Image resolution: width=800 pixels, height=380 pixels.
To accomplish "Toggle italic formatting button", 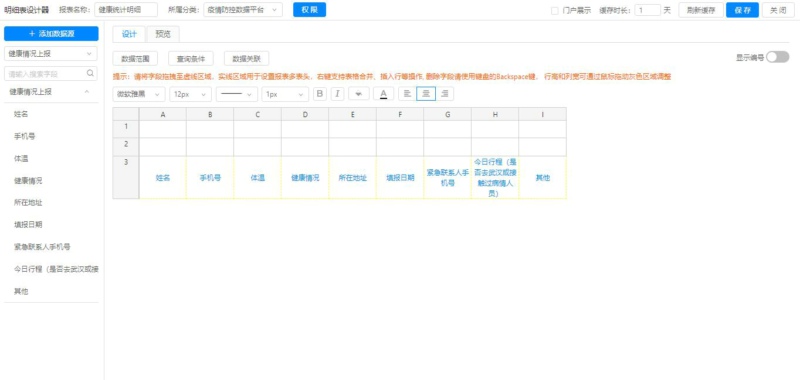I will [x=337, y=94].
